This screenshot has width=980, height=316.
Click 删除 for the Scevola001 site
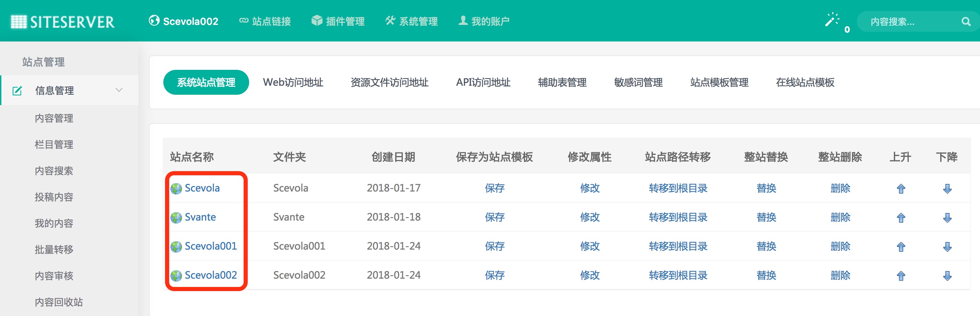pyautogui.click(x=841, y=246)
